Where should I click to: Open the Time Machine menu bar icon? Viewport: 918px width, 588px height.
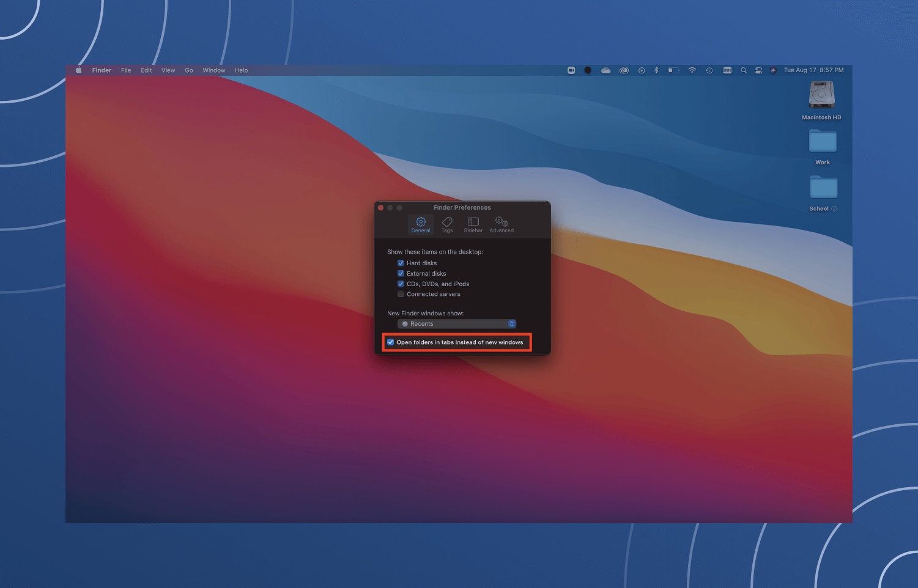(x=709, y=70)
